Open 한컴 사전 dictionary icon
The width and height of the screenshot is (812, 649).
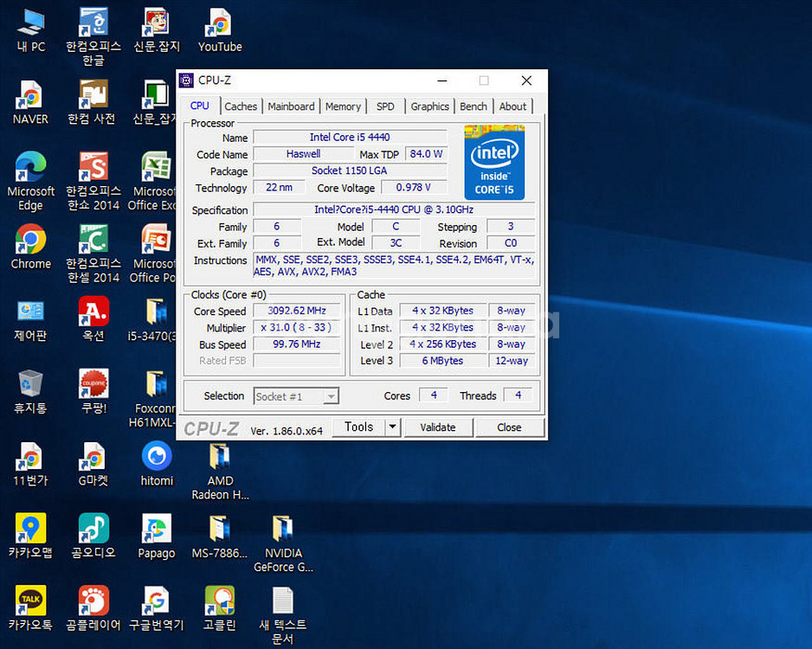click(92, 102)
